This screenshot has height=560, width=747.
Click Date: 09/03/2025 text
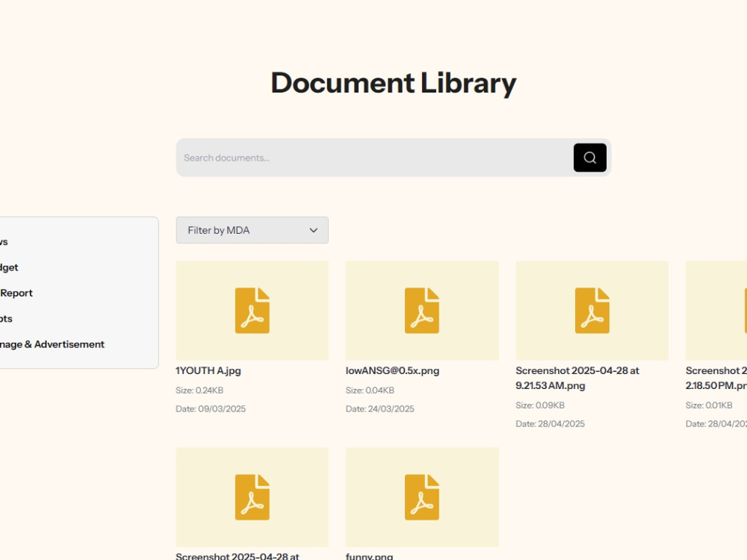click(x=211, y=408)
